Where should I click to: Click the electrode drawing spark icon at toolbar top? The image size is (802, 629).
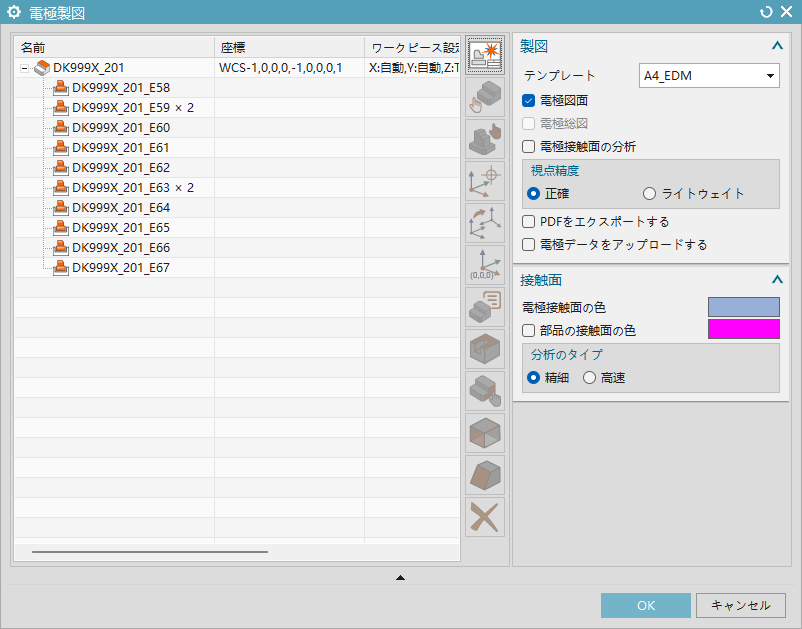[485, 55]
